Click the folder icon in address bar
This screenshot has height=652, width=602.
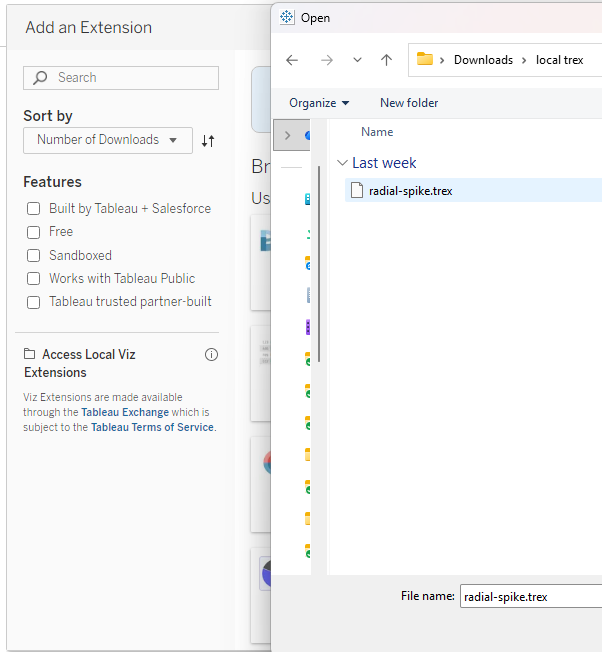tap(425, 59)
